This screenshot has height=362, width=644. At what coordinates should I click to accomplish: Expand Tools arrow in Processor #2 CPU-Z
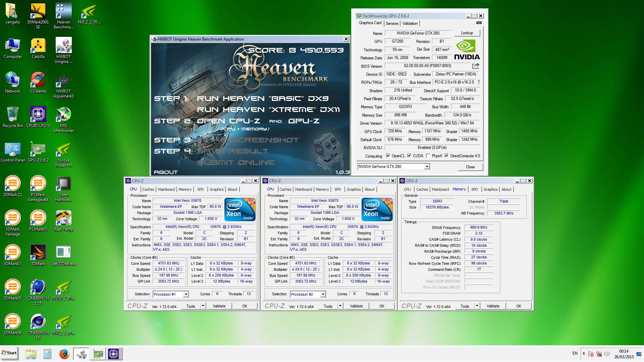click(340, 306)
